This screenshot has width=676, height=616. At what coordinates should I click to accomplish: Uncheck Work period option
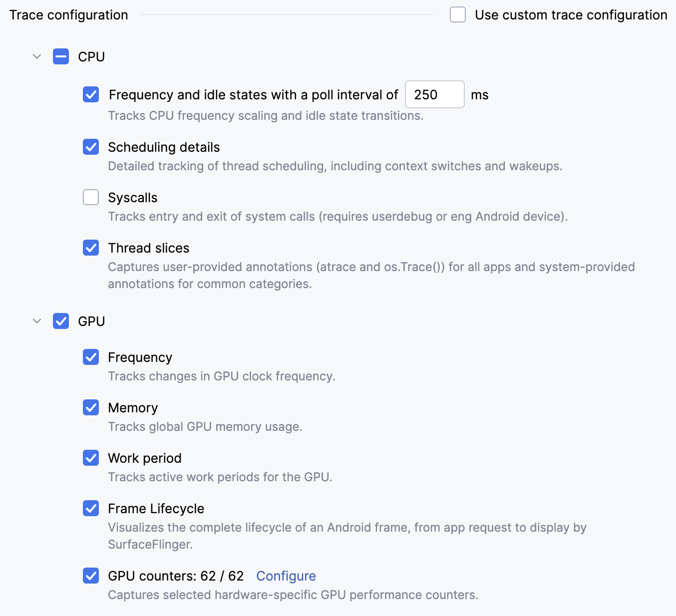[91, 458]
